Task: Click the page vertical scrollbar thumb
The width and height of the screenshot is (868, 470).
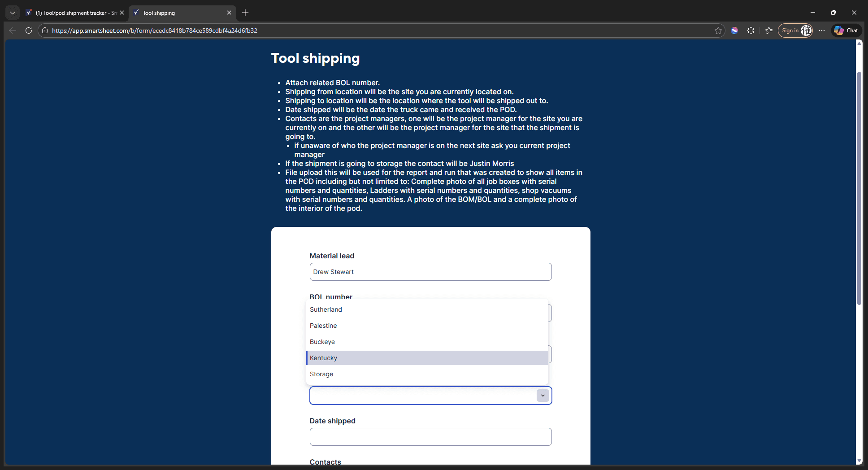Action: point(859,188)
